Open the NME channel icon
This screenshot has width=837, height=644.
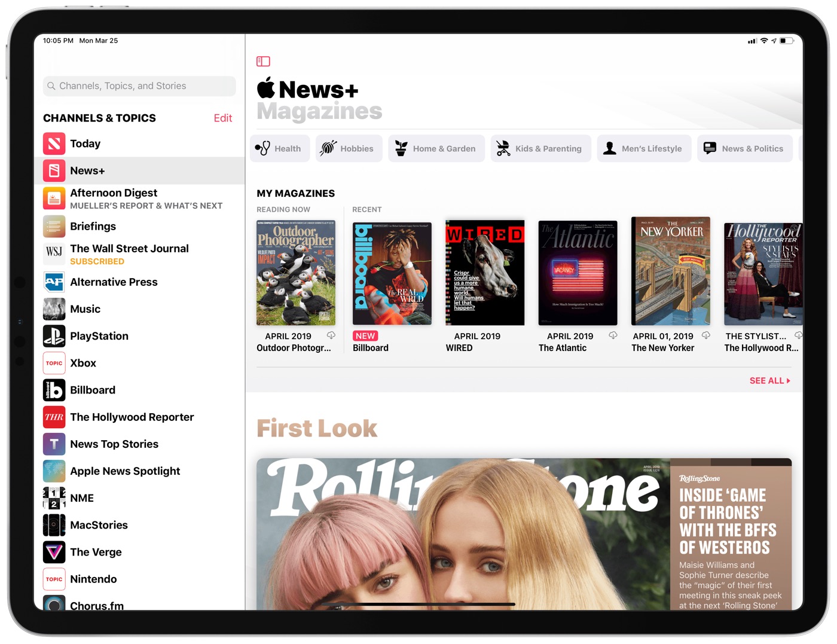54,498
